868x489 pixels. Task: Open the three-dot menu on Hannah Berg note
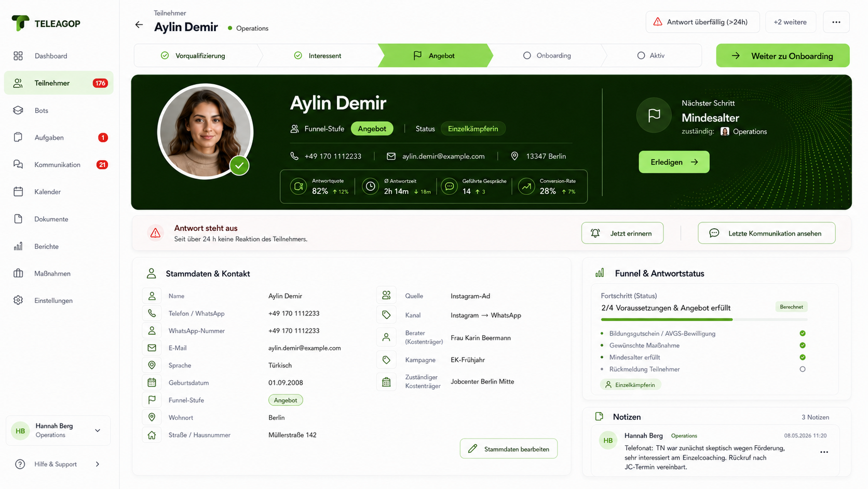[x=824, y=452]
